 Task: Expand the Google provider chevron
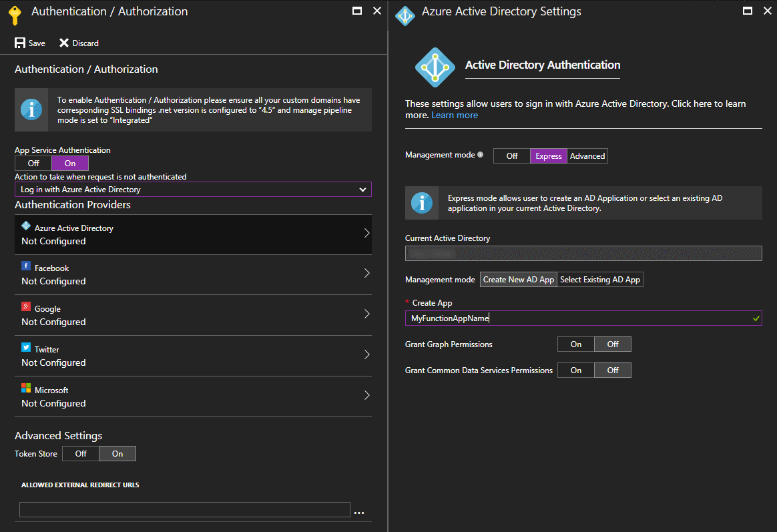tap(366, 314)
